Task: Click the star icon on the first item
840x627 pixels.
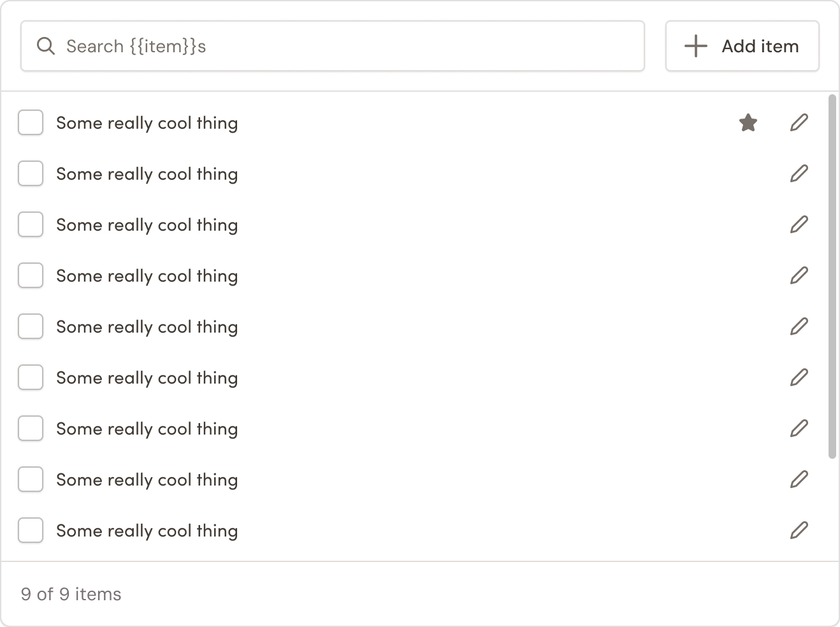Action: (748, 122)
